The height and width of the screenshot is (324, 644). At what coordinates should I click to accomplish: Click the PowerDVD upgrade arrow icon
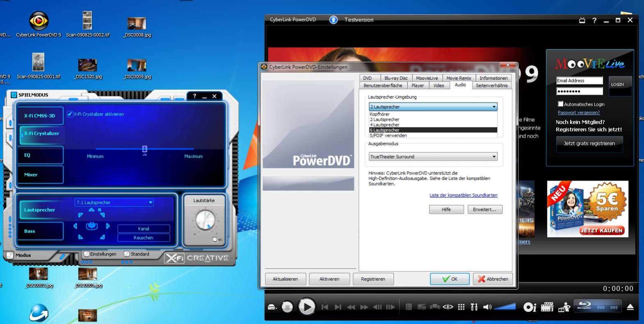click(x=333, y=20)
